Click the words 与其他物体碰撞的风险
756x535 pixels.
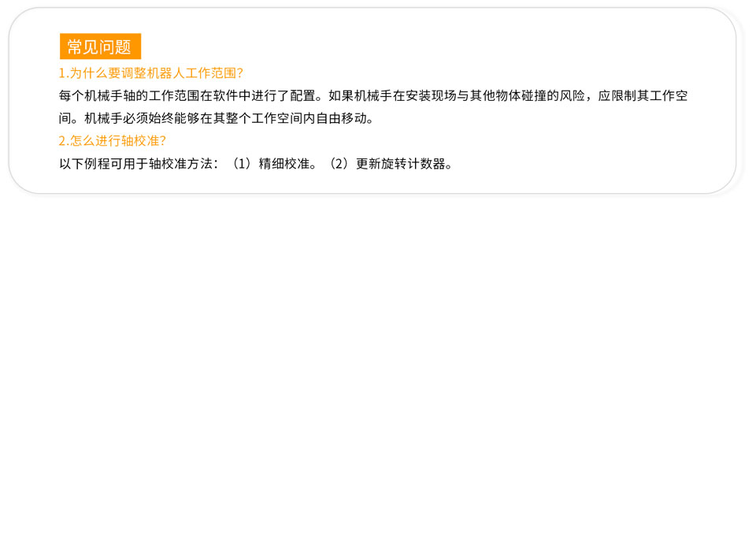[521, 95]
